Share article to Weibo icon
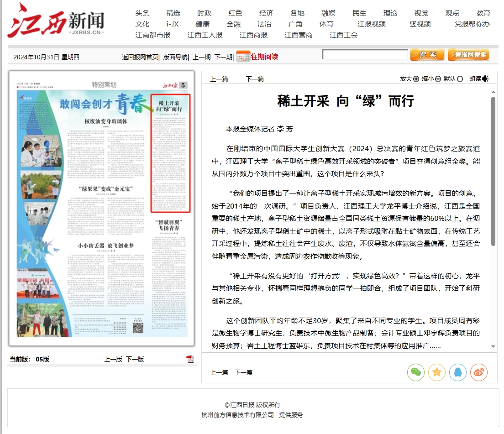Viewport: 504px width, 434px height. 478,372
